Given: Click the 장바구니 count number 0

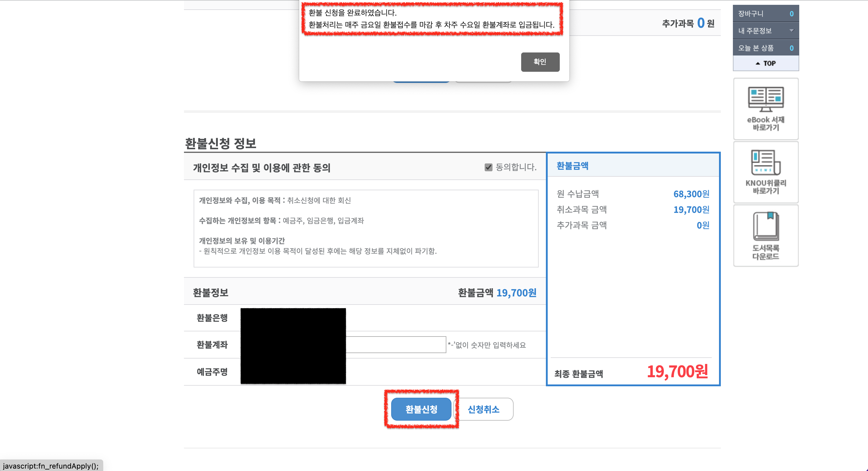Looking at the screenshot, I should pos(791,14).
